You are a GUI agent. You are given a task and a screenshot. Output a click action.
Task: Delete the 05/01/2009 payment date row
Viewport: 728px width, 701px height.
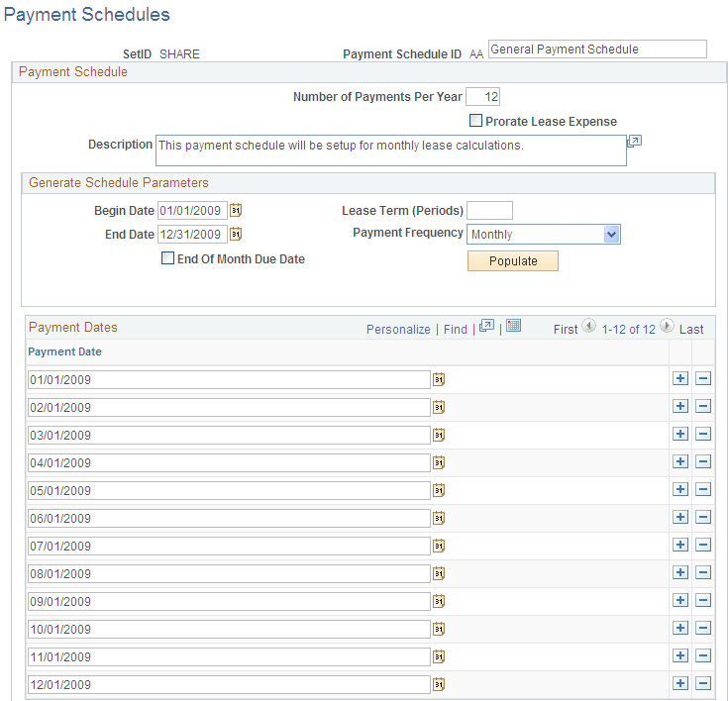703,489
